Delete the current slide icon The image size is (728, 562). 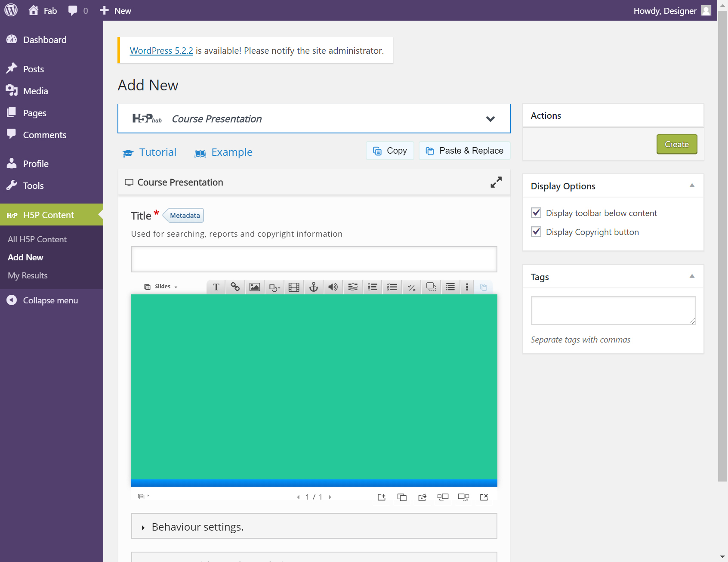[484, 497]
